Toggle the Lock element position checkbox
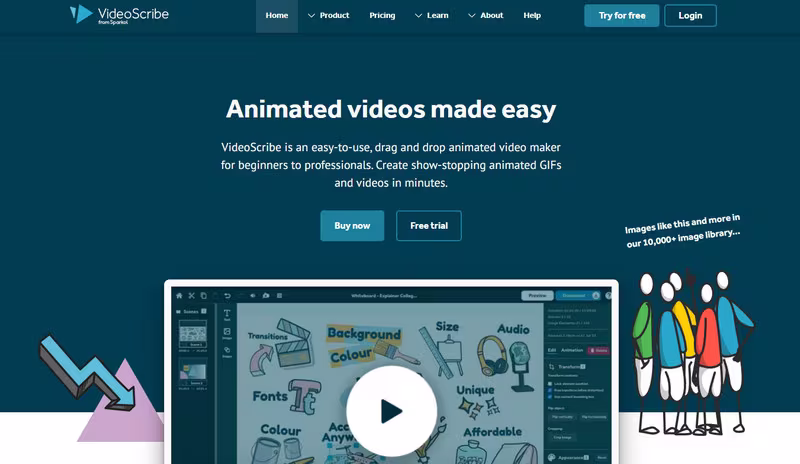The width and height of the screenshot is (800, 464). point(550,383)
